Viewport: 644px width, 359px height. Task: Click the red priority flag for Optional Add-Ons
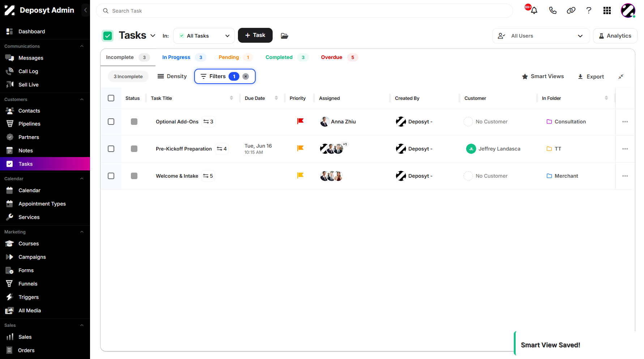tap(300, 121)
